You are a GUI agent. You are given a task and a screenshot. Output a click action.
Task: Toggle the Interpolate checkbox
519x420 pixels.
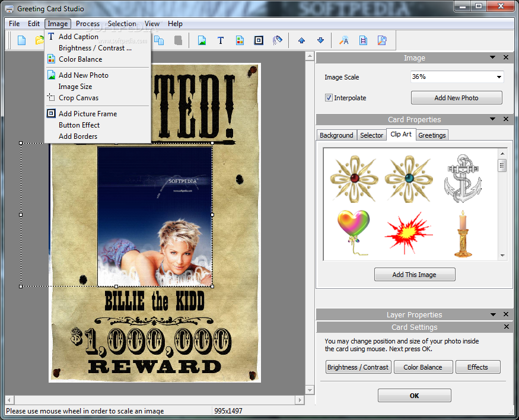(329, 98)
